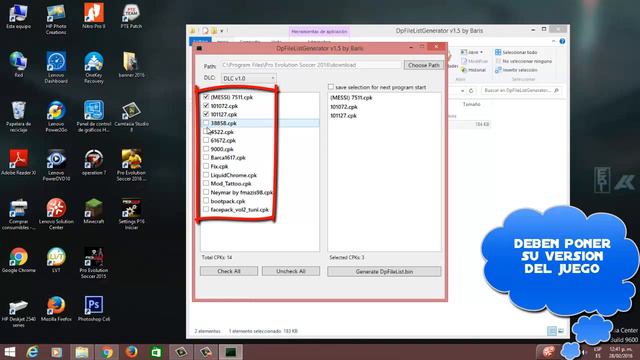Check the Barca1617.cpk checkbox

[x=206, y=157]
